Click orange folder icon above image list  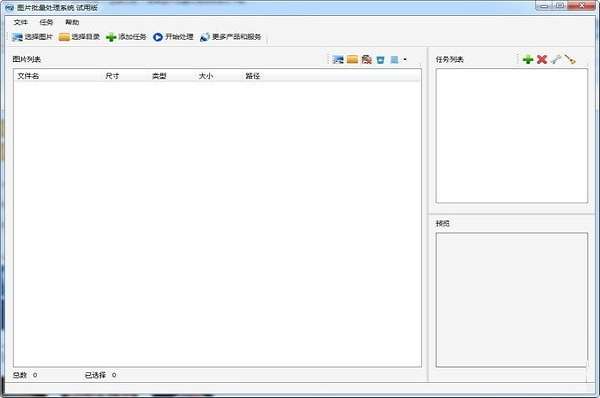click(x=352, y=59)
